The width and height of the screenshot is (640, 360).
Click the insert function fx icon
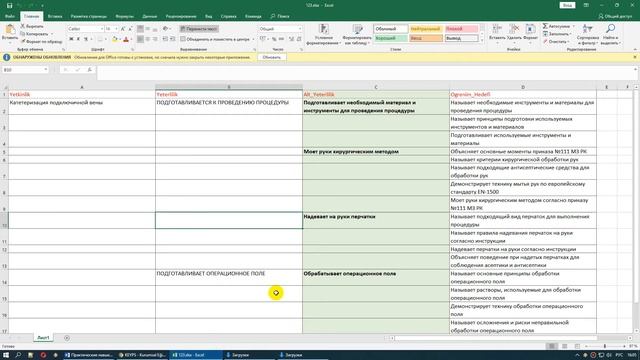click(89, 70)
